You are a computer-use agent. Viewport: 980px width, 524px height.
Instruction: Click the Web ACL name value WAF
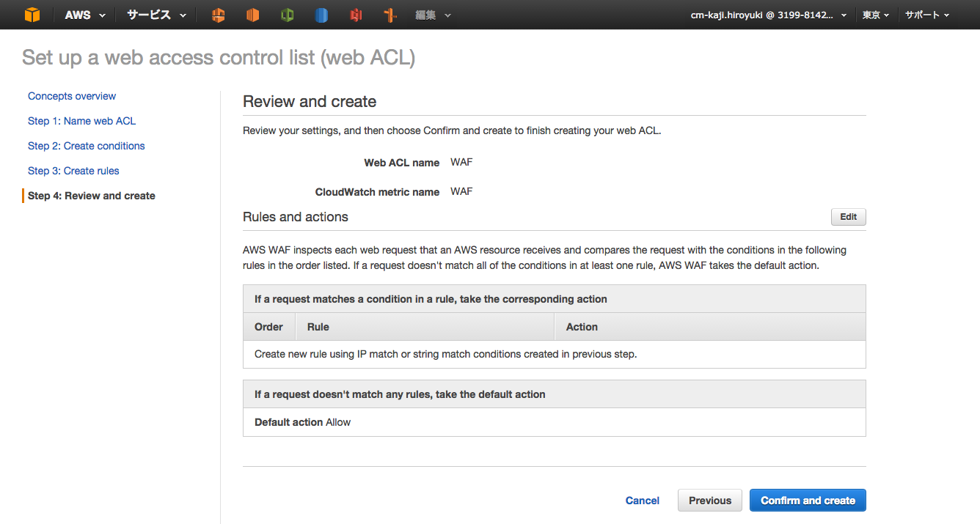click(x=461, y=162)
